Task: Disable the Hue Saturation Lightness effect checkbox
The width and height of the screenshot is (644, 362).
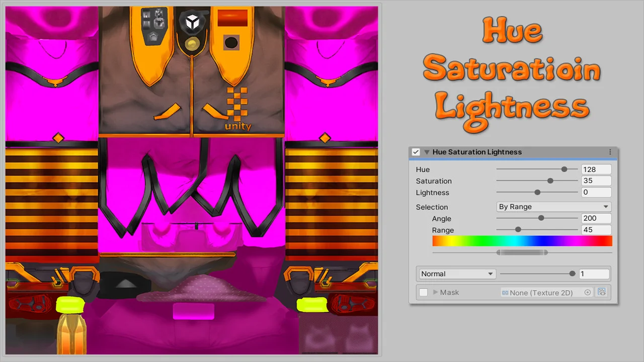Action: pos(416,152)
